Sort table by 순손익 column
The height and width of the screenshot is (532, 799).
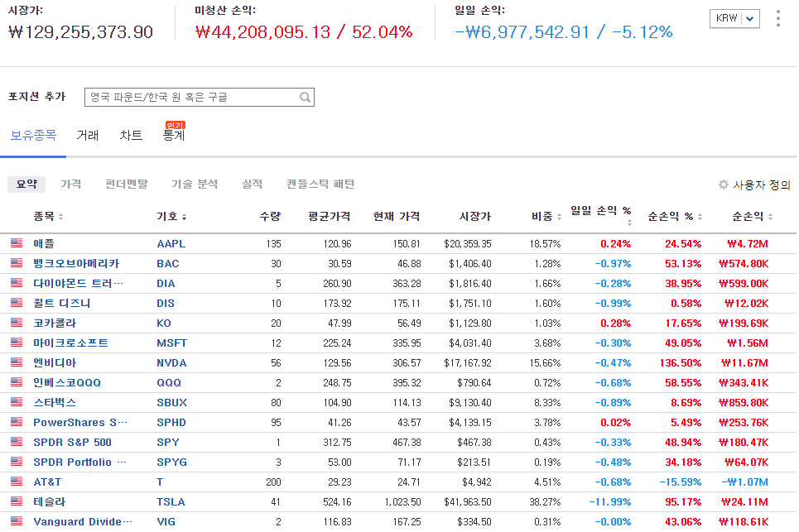tap(753, 217)
